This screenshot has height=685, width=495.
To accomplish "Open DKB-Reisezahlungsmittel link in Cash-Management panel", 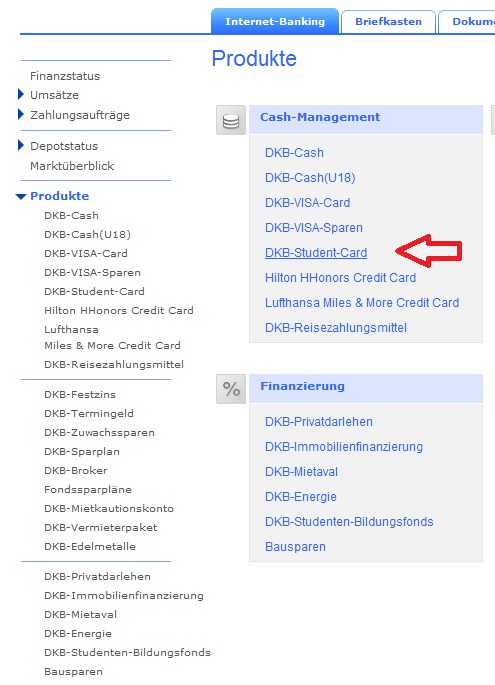I will click(x=336, y=328).
